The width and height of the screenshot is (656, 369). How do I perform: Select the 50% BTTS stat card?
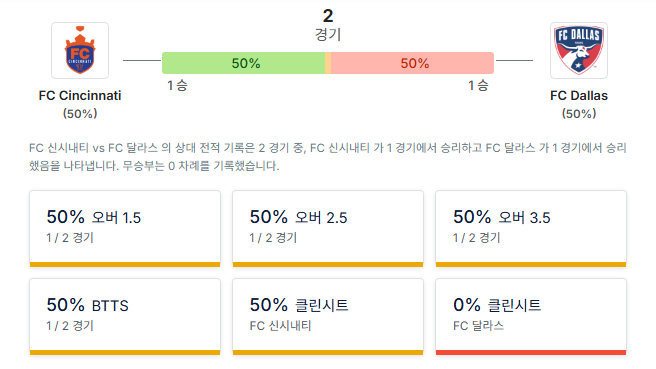pos(125,317)
